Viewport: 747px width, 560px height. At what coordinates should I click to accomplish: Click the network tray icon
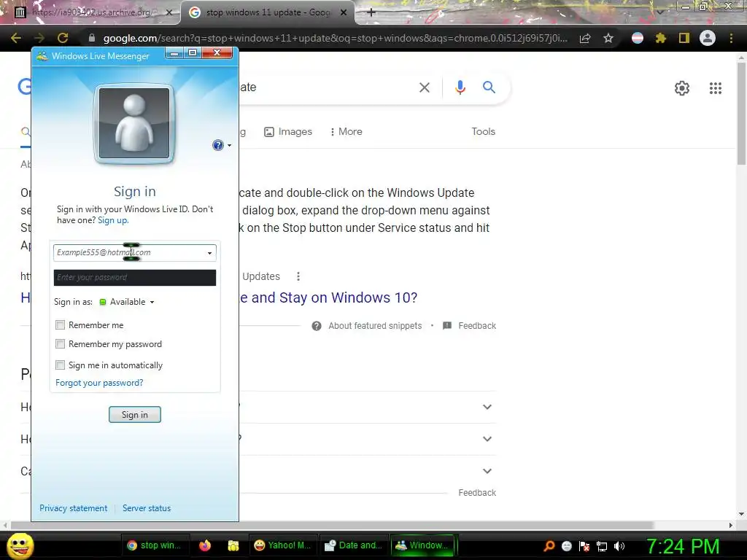coord(602,546)
